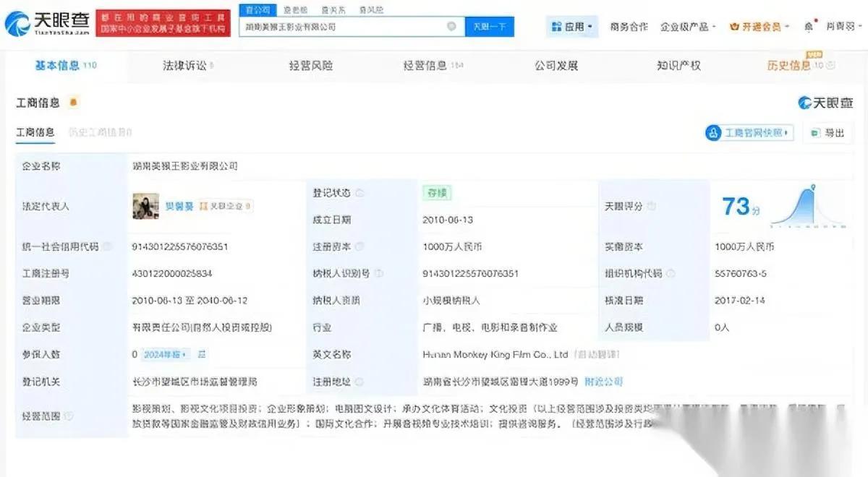Click the 导出 export button

pyautogui.click(x=827, y=132)
